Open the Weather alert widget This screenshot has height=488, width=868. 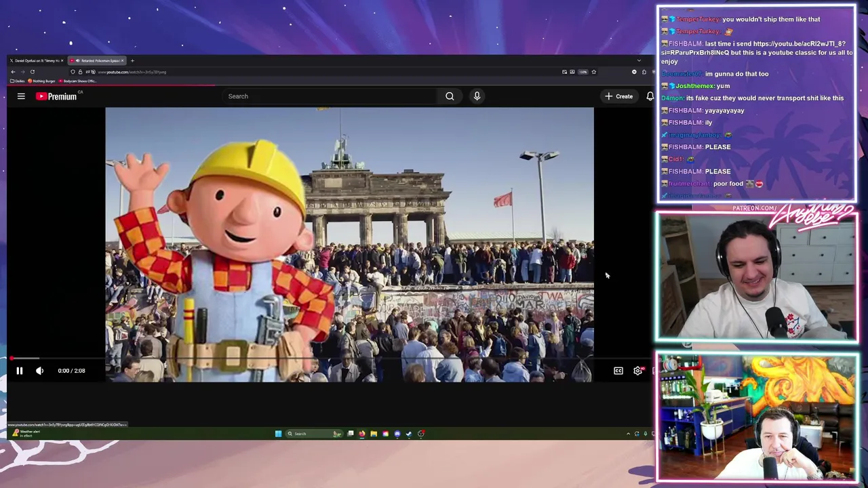[x=24, y=434]
